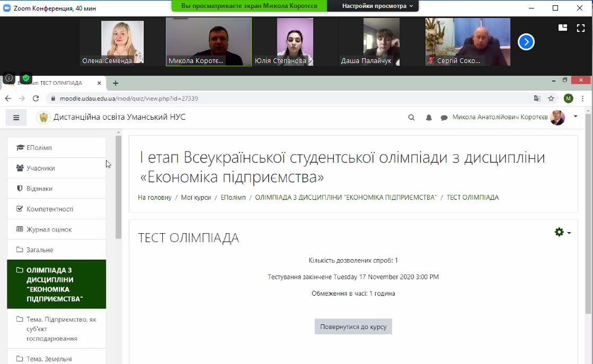Click breadcrumb ЕПолімп
The height and width of the screenshot is (364, 593).
tap(233, 197)
